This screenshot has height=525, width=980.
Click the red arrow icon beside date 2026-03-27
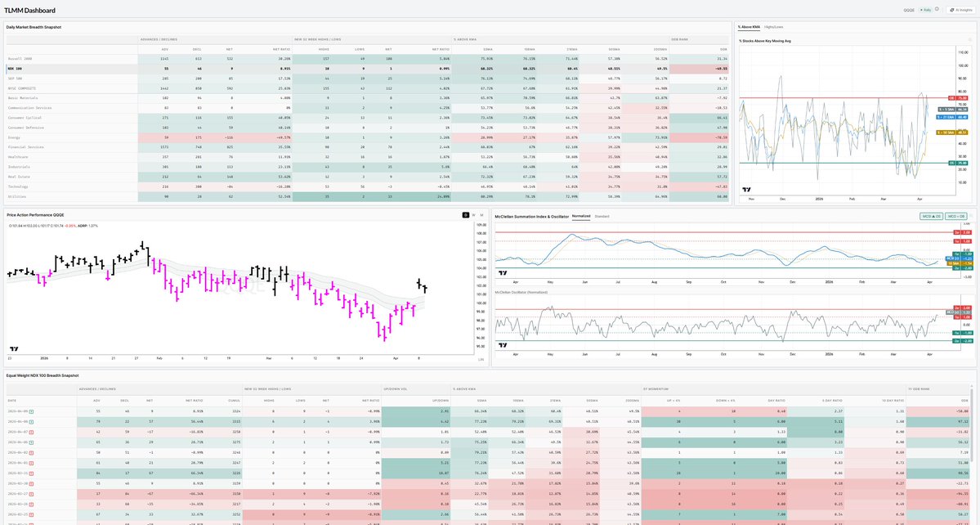(31, 494)
